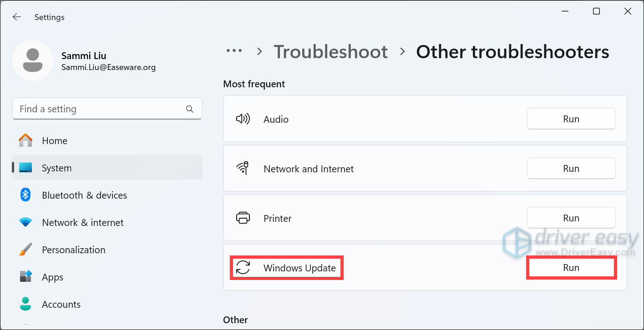Screen dimensions: 644x330
Task: Run the Windows Update troubleshooter
Action: point(571,268)
